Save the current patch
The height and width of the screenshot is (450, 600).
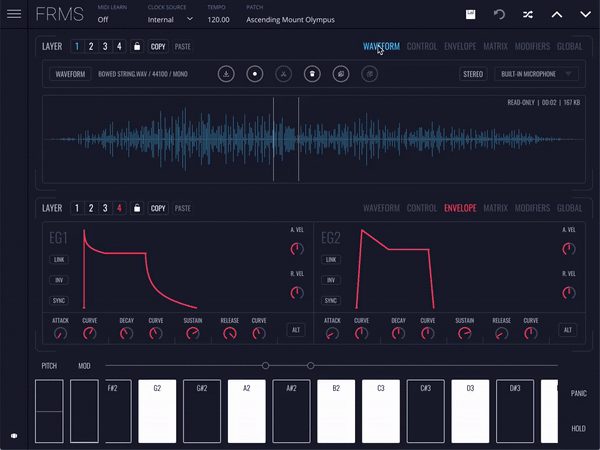[470, 14]
